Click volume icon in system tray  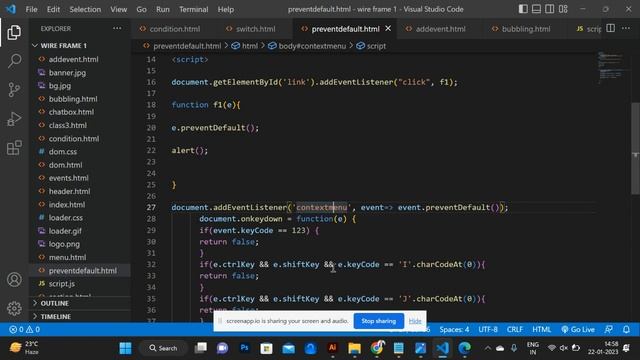point(563,348)
